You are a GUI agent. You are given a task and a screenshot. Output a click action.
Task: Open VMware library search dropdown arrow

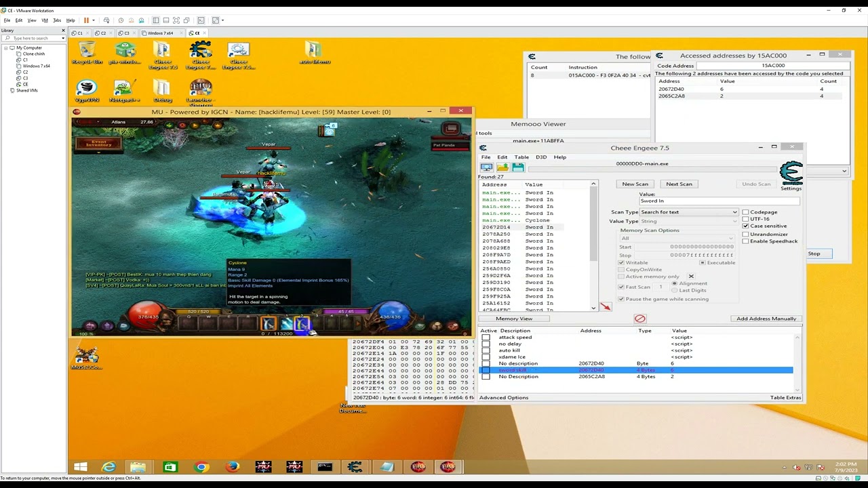tap(63, 38)
